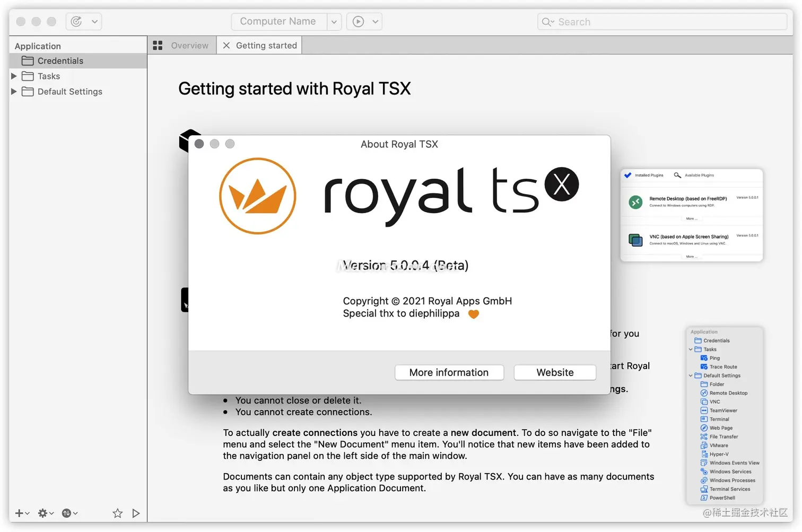
Task: Click the Special thx to diephilippa text
Action: pyautogui.click(x=402, y=313)
